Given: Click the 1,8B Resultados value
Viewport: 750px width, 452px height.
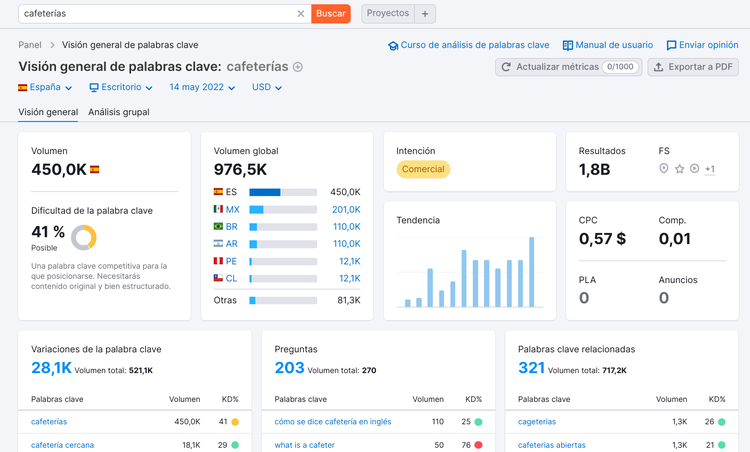Looking at the screenshot, I should click(595, 169).
